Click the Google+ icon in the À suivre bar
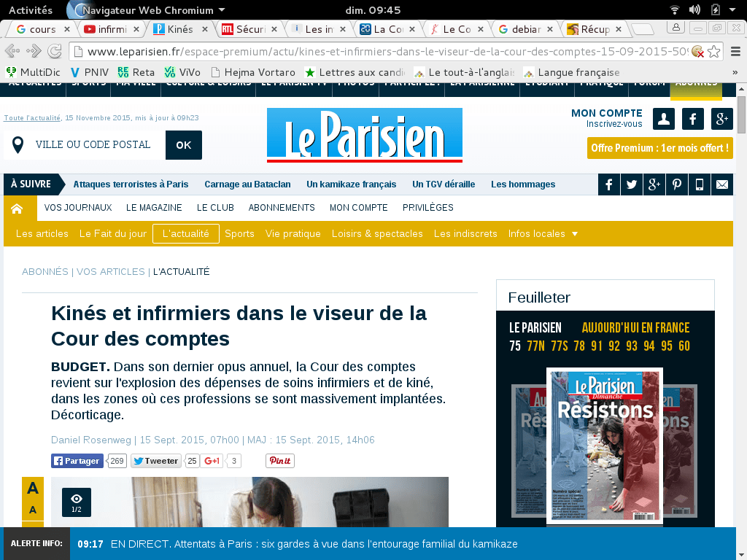Screen dimensions: 747x560 [654, 184]
